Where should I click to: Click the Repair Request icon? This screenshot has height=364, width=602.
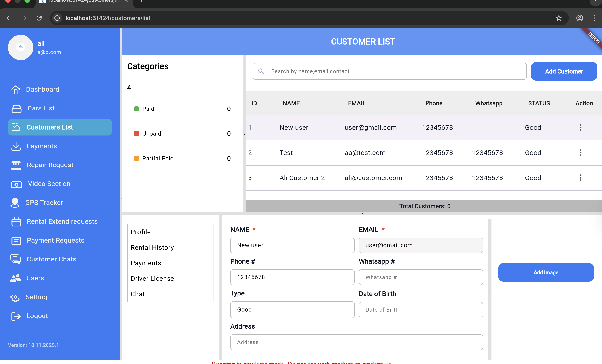[16, 165]
